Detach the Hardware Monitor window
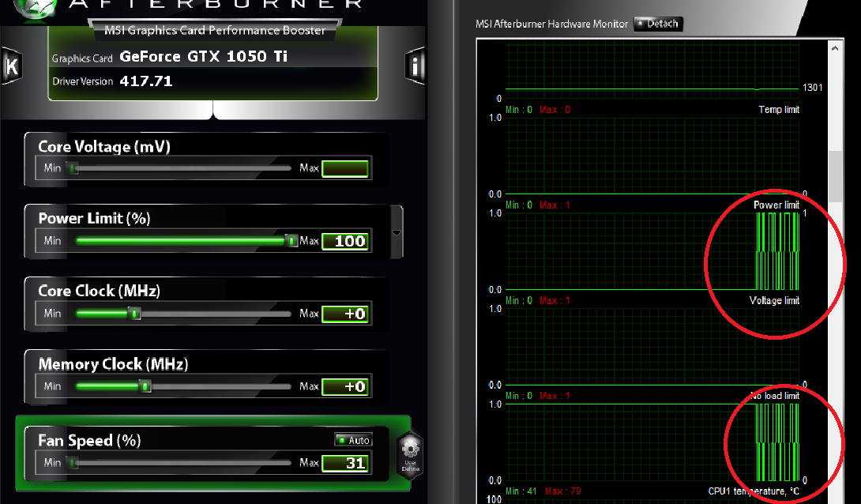Viewport: 861px width, 504px height. pos(658,24)
